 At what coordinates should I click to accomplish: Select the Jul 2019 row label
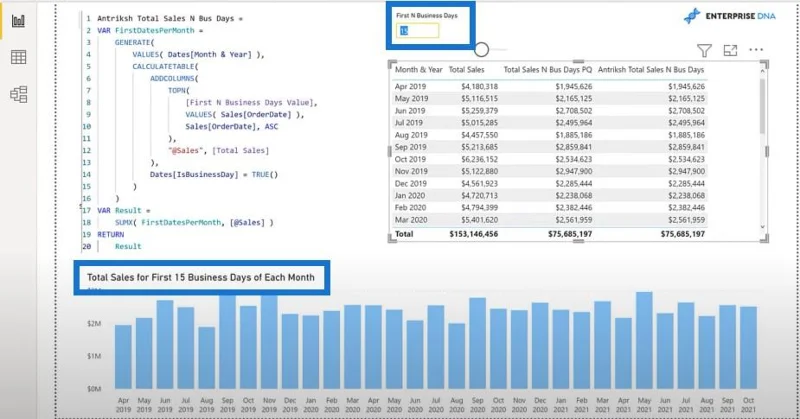tap(409, 122)
